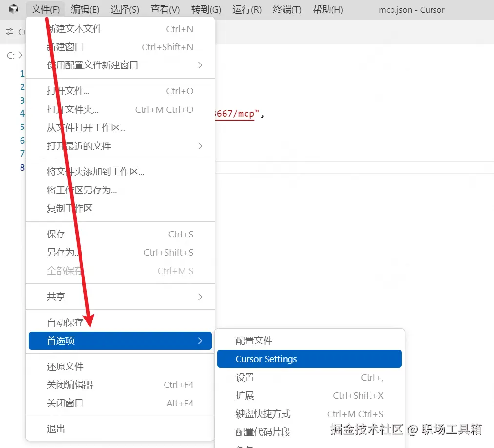Open the 终端(T) menu

pyautogui.click(x=287, y=9)
